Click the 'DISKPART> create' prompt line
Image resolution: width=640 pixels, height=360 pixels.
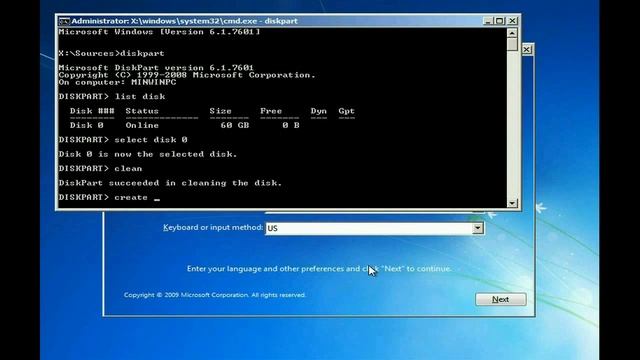tap(109, 198)
